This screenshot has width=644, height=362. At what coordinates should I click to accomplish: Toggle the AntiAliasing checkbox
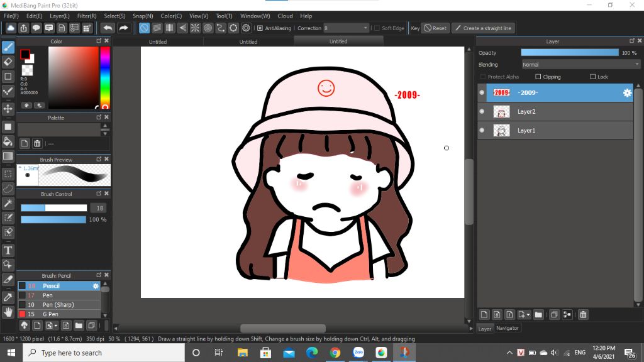[x=260, y=28]
